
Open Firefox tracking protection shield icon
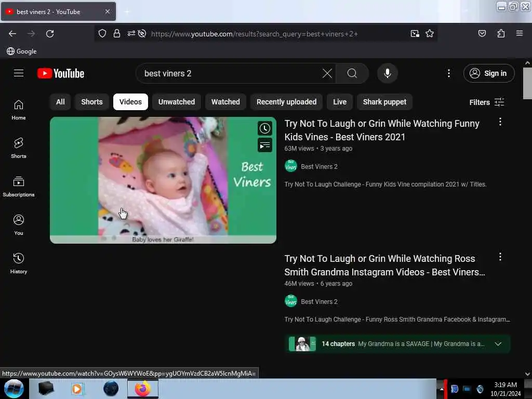point(102,33)
